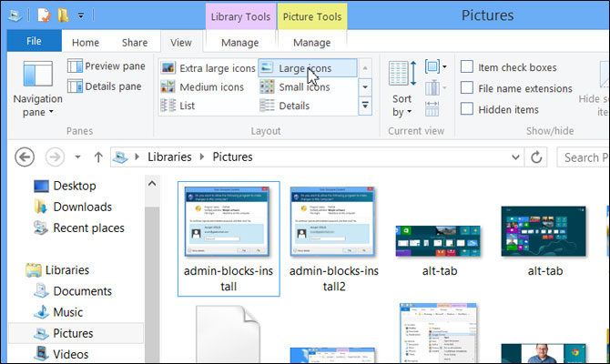Image resolution: width=610 pixels, height=364 pixels.
Task: Size all columns to fit
Action: [x=432, y=109]
